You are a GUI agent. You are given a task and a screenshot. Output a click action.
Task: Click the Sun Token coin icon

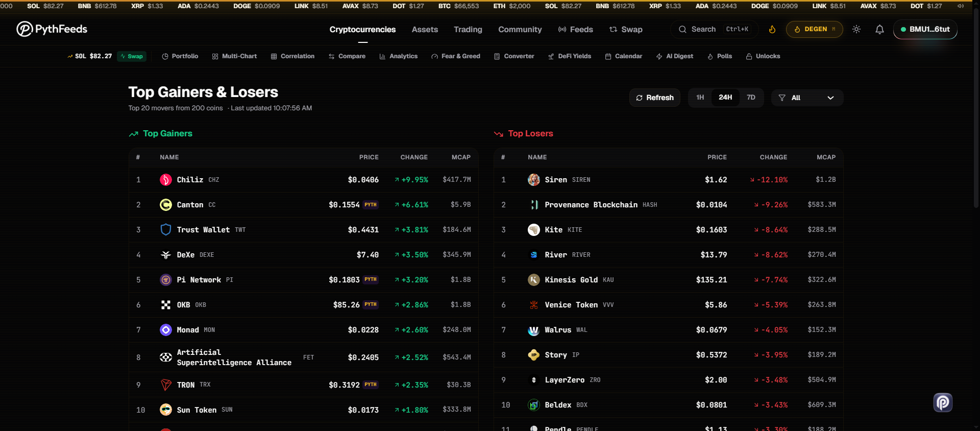click(166, 410)
